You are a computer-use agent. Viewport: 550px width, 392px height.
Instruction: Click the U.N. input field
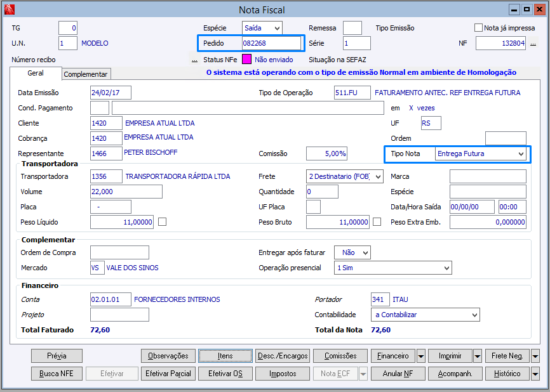[68, 43]
